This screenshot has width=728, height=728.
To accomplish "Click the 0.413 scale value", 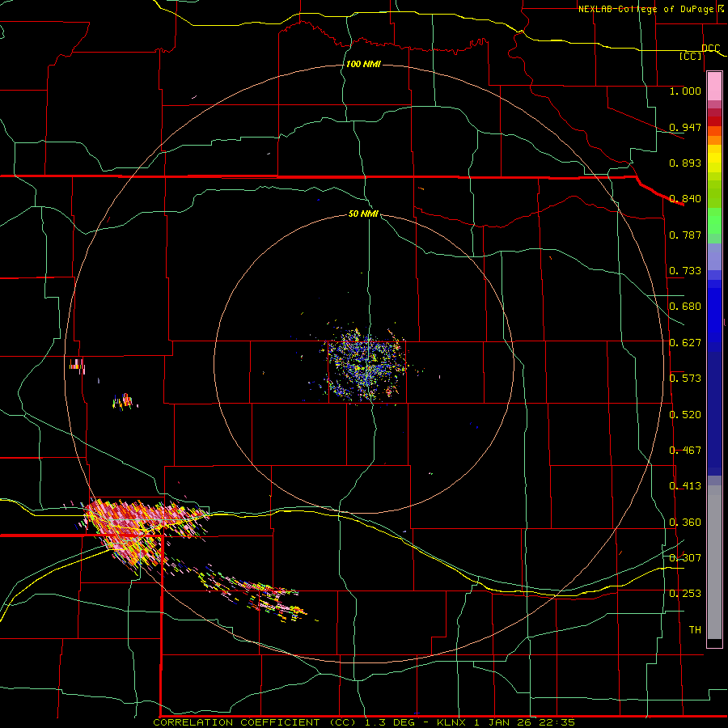I will tap(685, 486).
